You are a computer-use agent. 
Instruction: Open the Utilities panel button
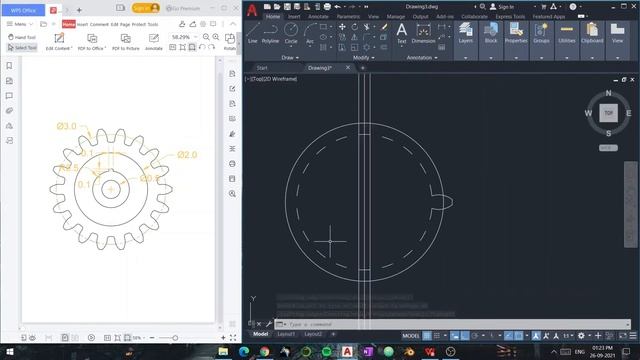point(567,33)
